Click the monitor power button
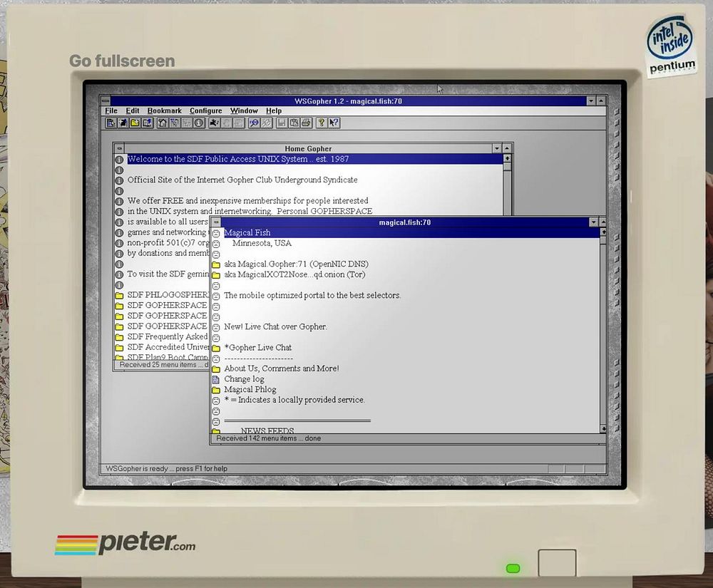 [557, 562]
